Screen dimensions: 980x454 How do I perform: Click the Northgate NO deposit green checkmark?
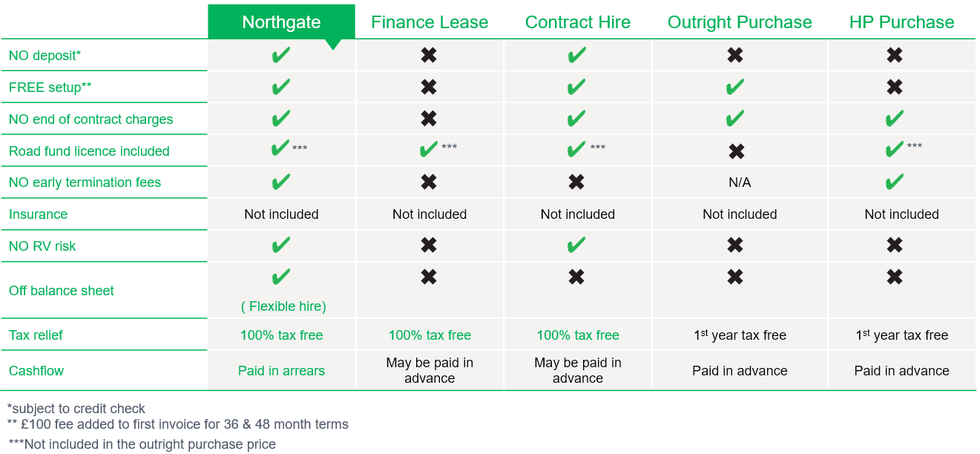point(280,55)
